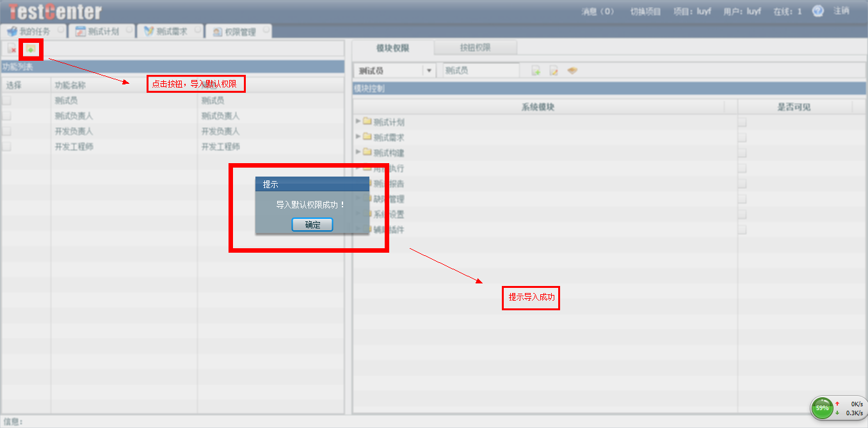Click 确定 in the 提示 dialog
The image size is (868, 428).
click(312, 225)
